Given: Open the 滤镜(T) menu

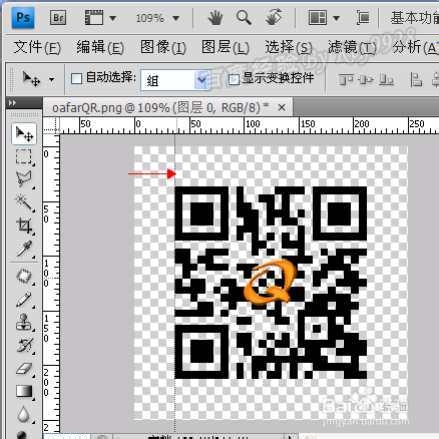Looking at the screenshot, I should [x=352, y=47].
